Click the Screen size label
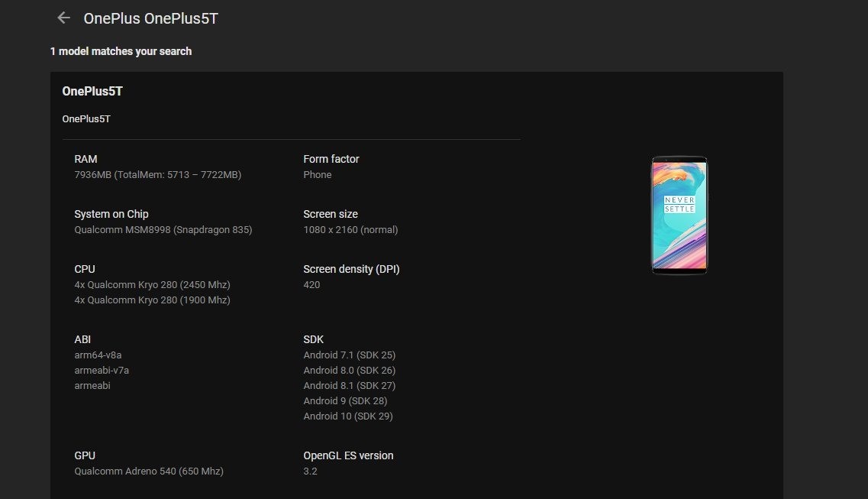This screenshot has width=868, height=499. point(331,214)
